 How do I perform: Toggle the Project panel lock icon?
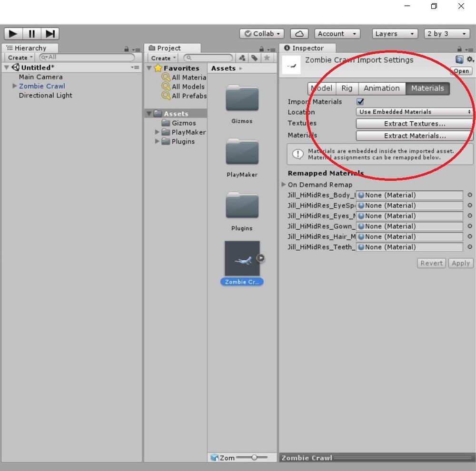261,49
